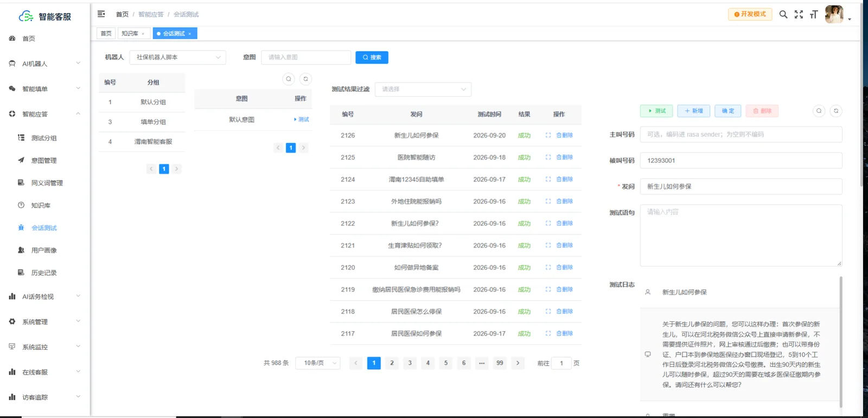The height and width of the screenshot is (418, 868).
Task: Delete record 2126 via 删除 link
Action: (565, 135)
